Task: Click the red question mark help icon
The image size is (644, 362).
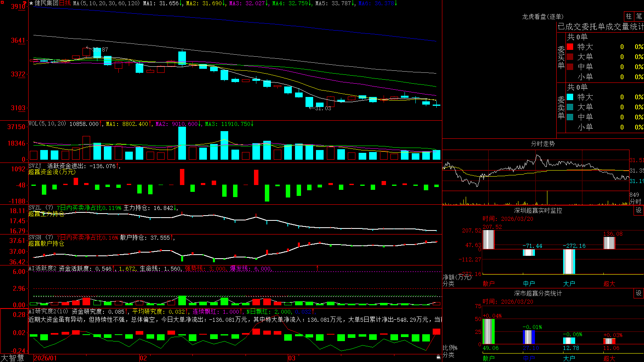Action: tap(25, 3)
